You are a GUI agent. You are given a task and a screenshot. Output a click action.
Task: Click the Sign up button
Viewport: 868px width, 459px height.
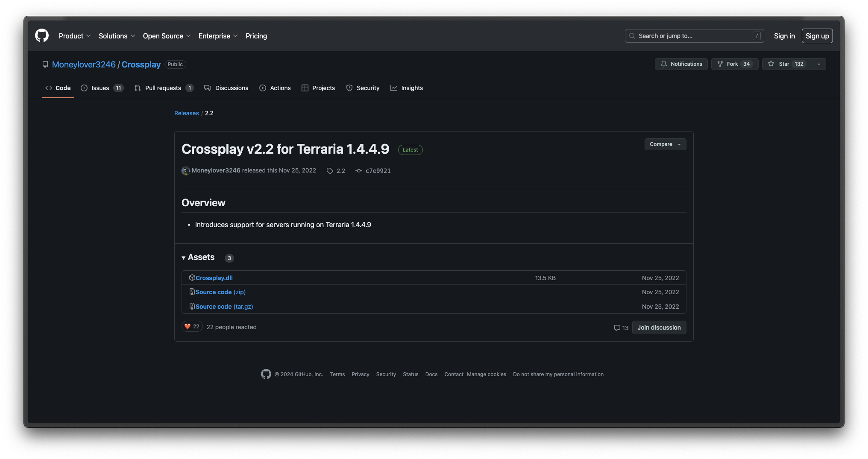(817, 36)
